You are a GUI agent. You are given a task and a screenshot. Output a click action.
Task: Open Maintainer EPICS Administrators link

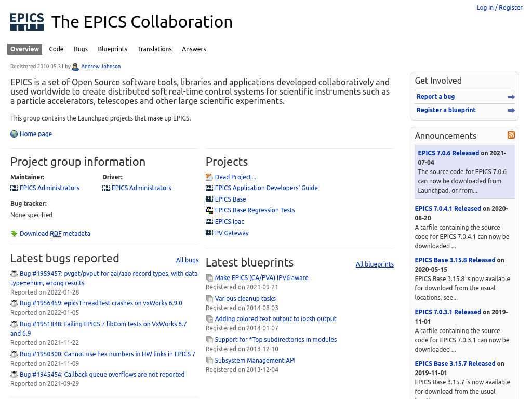[x=49, y=188]
